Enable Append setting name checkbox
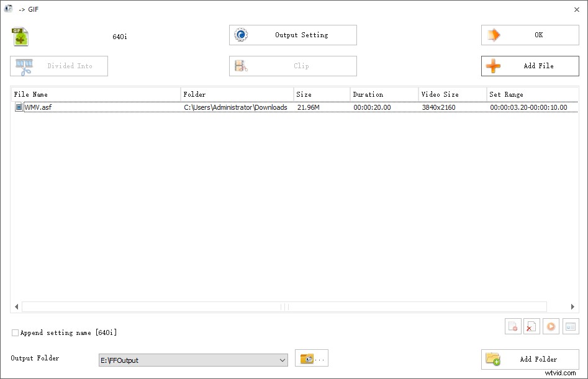The height and width of the screenshot is (379, 588). pyautogui.click(x=16, y=333)
